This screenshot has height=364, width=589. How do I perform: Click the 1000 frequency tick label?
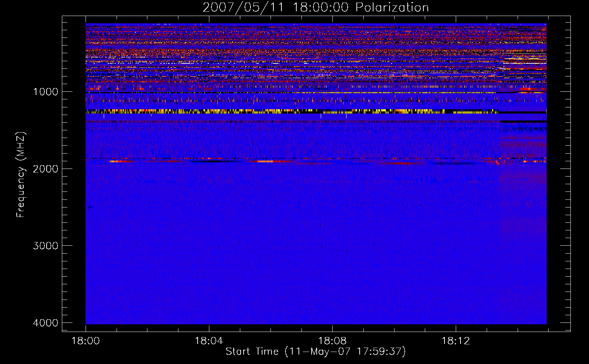[46, 92]
